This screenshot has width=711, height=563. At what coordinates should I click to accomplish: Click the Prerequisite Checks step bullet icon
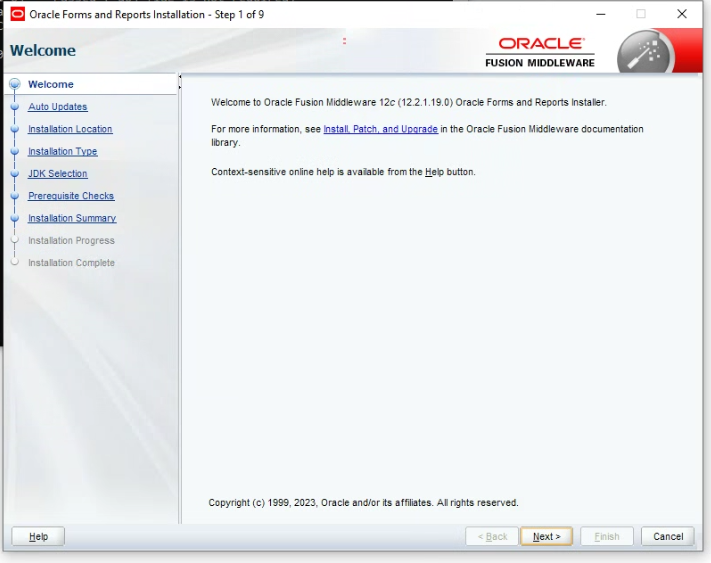pos(15,196)
